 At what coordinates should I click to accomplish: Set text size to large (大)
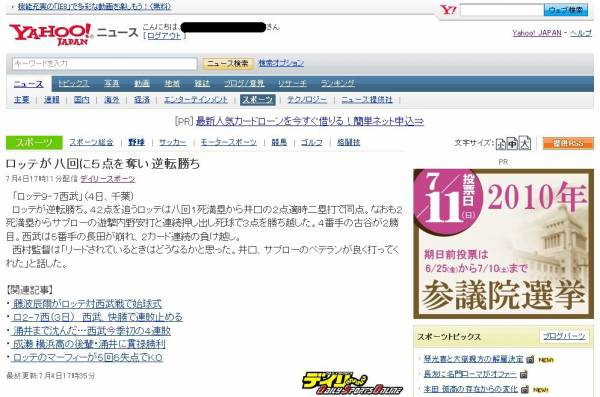(525, 143)
